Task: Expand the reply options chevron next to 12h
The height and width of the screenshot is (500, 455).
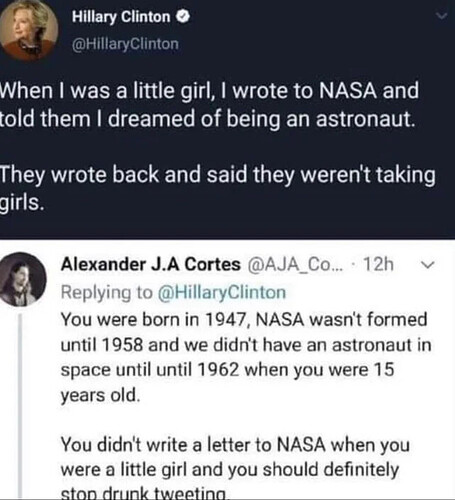Action: click(x=428, y=265)
